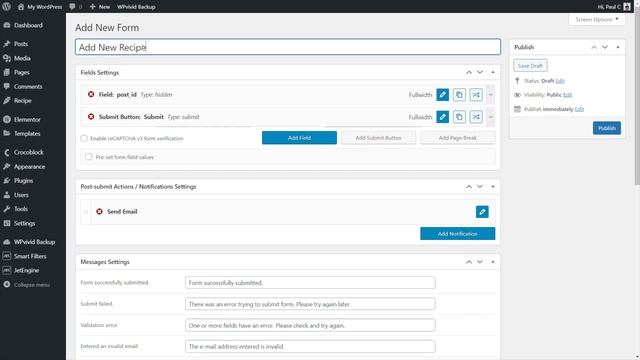This screenshot has height=360, width=640.
Task: Click the WordPress logo icon in admin bar
Action: point(7,7)
